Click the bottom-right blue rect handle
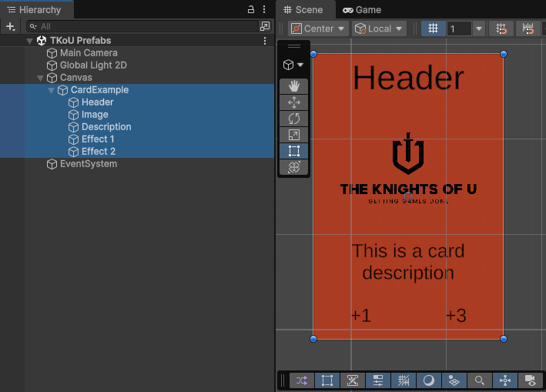Viewport: 546px width, 392px height. tap(504, 339)
